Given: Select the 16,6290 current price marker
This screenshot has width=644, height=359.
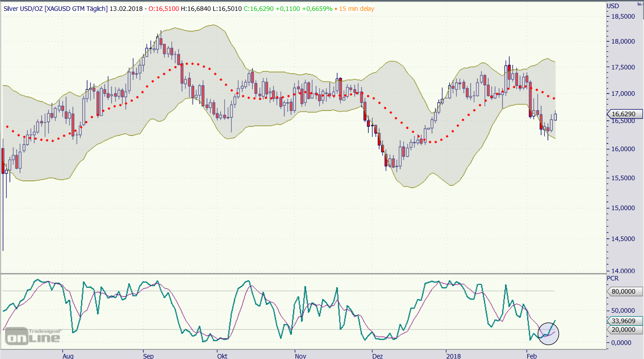Looking at the screenshot, I should (624, 114).
